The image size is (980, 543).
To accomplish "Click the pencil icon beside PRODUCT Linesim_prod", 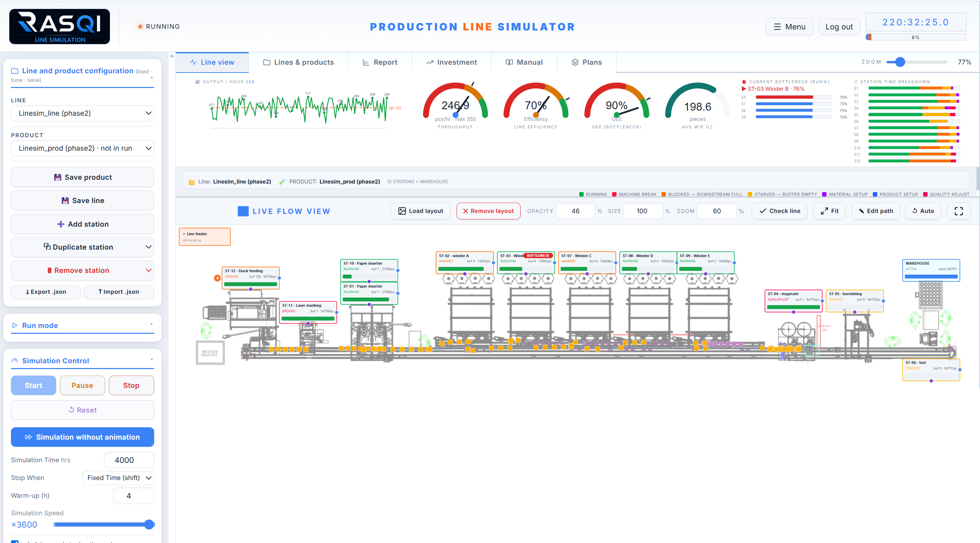I will (x=282, y=182).
